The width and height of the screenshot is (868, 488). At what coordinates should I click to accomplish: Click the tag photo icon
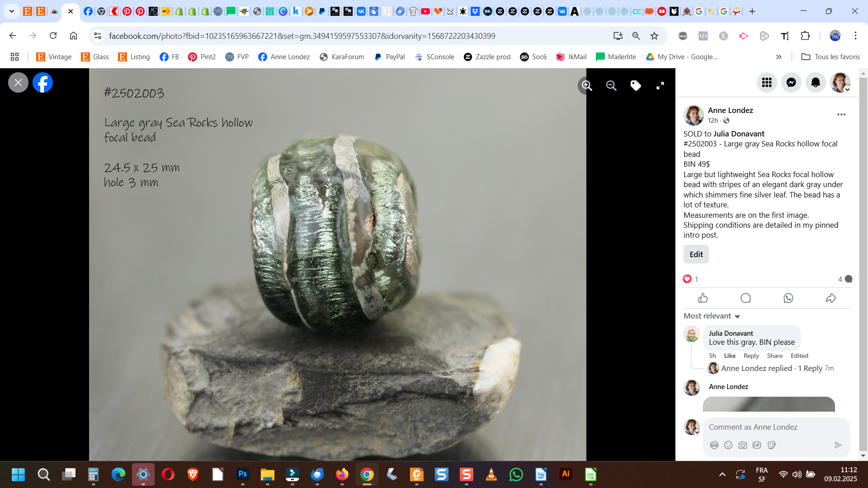coord(636,85)
